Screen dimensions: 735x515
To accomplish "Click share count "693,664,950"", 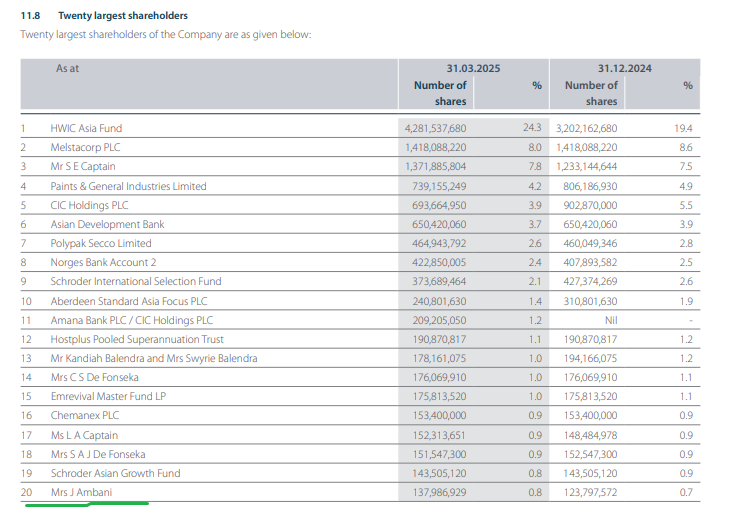I will pos(439,206).
